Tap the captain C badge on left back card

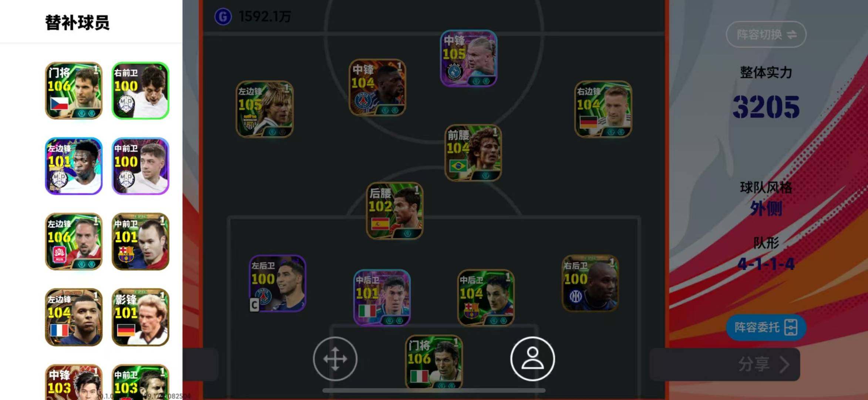(254, 305)
